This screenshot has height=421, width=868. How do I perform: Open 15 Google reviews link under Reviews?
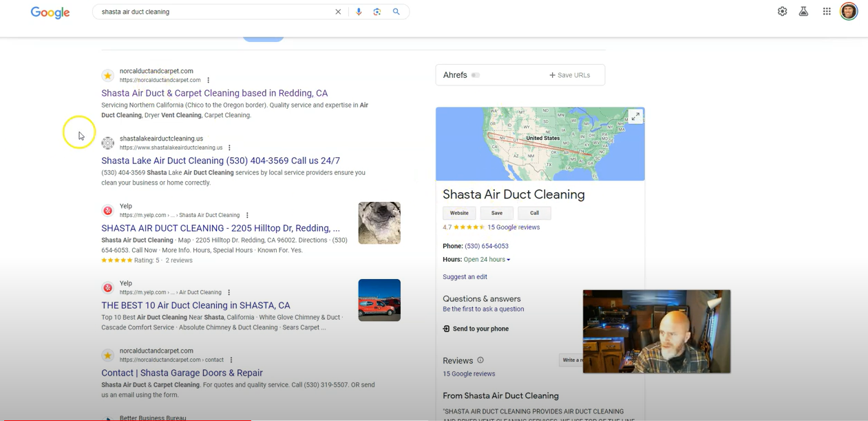point(469,374)
